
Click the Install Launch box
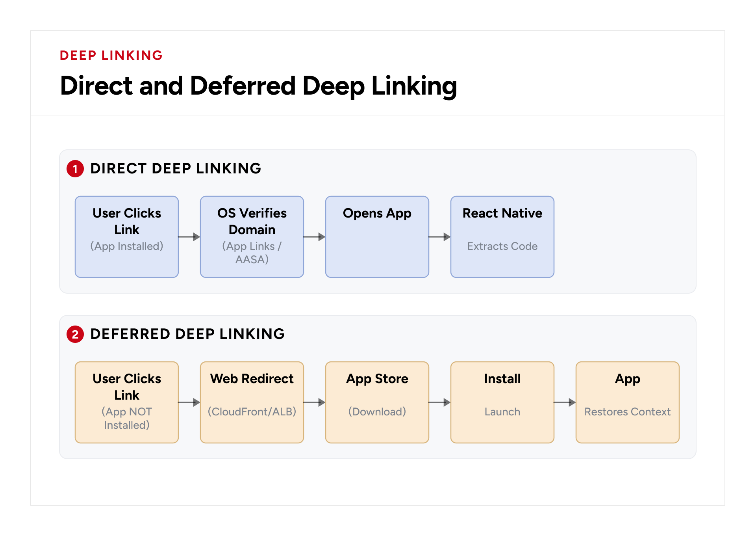502,402
